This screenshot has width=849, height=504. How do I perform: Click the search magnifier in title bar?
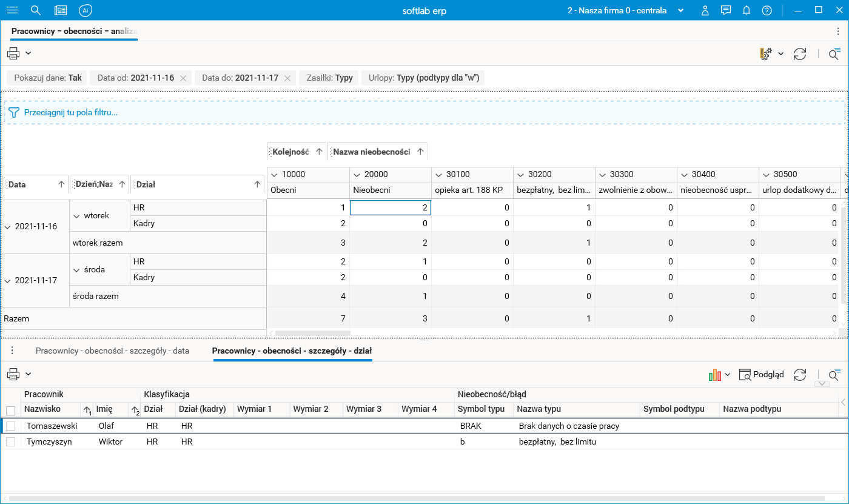click(x=36, y=10)
